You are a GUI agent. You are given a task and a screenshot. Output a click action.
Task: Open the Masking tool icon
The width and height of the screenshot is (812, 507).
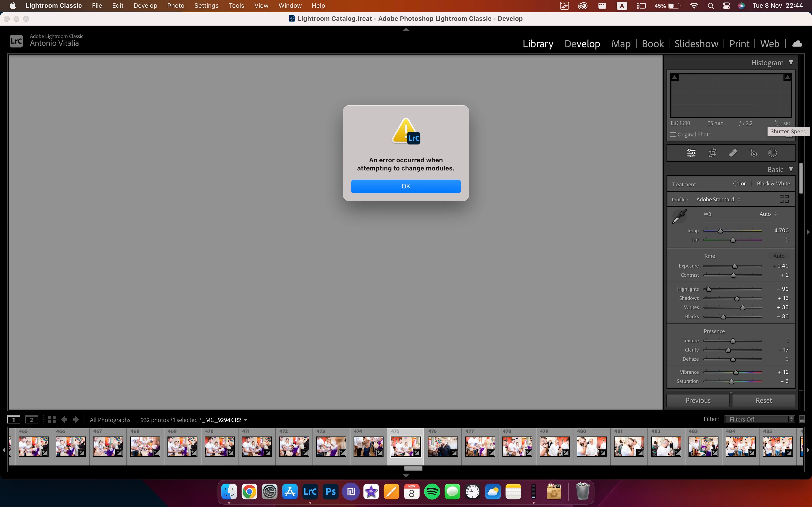click(772, 153)
